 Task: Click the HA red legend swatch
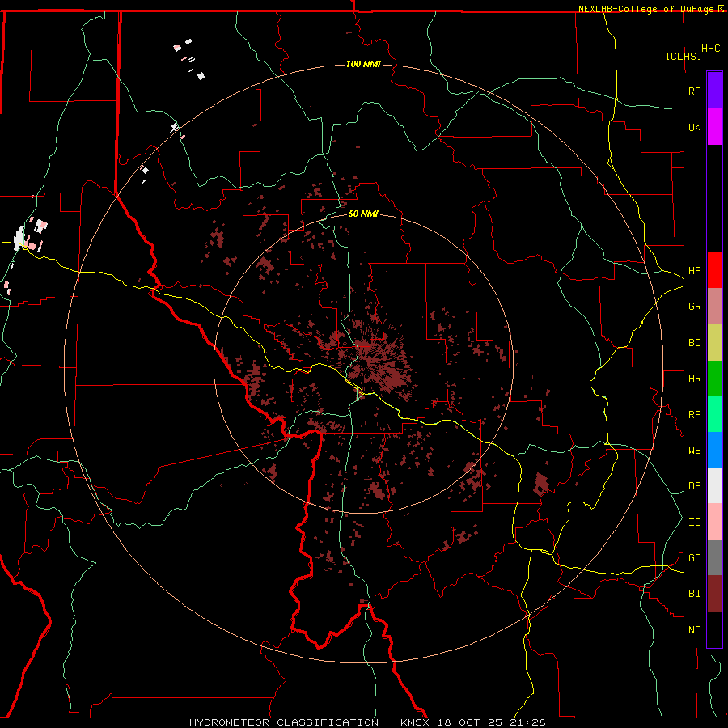tap(714, 270)
